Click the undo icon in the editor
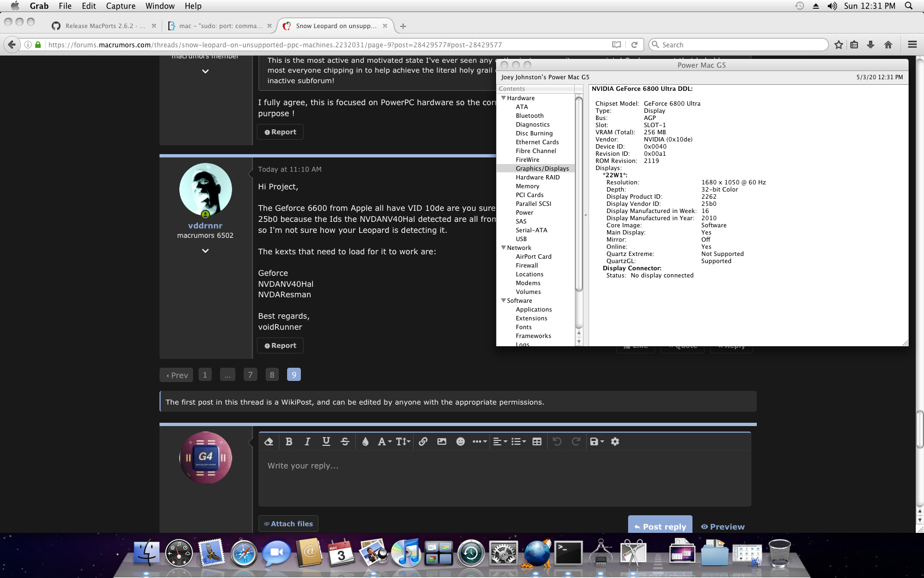The image size is (924, 578). (x=557, y=441)
